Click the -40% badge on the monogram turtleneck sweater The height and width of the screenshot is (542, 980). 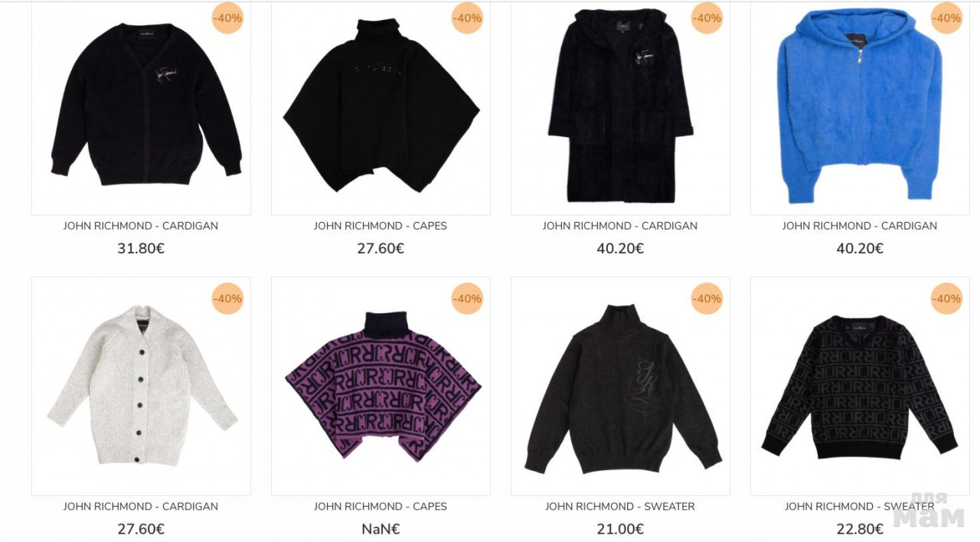click(x=707, y=299)
